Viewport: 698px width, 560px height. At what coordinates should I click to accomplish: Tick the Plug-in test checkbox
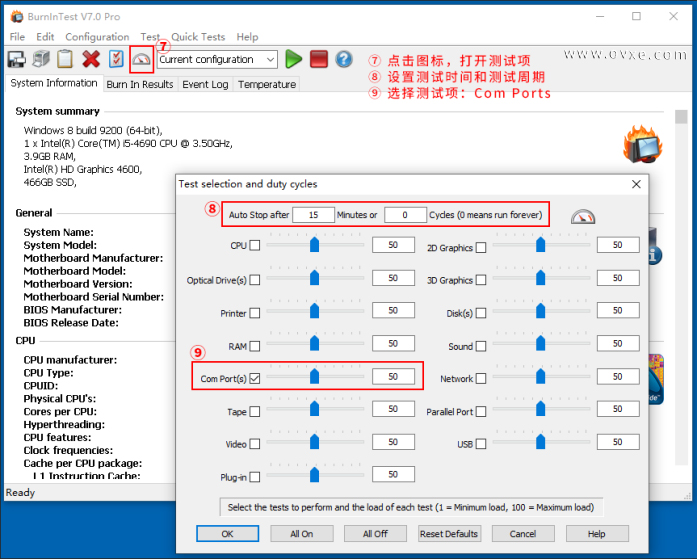255,477
